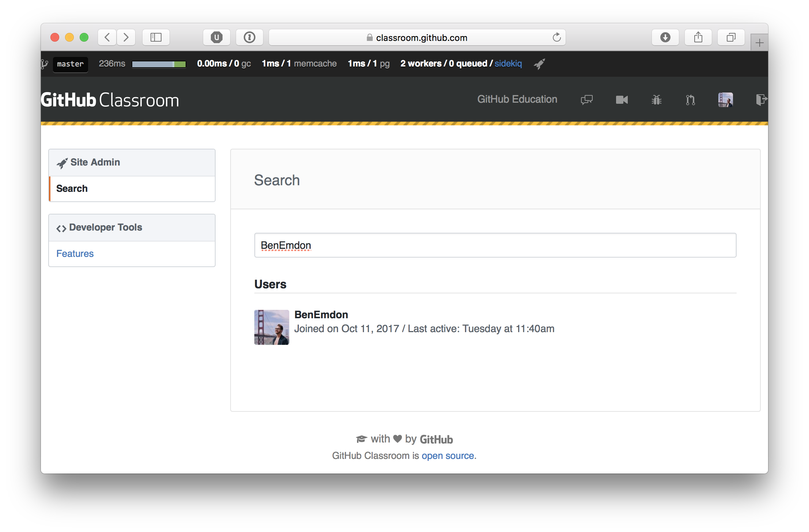Sign out using the exit icon
The width and height of the screenshot is (809, 532).
[x=761, y=99]
